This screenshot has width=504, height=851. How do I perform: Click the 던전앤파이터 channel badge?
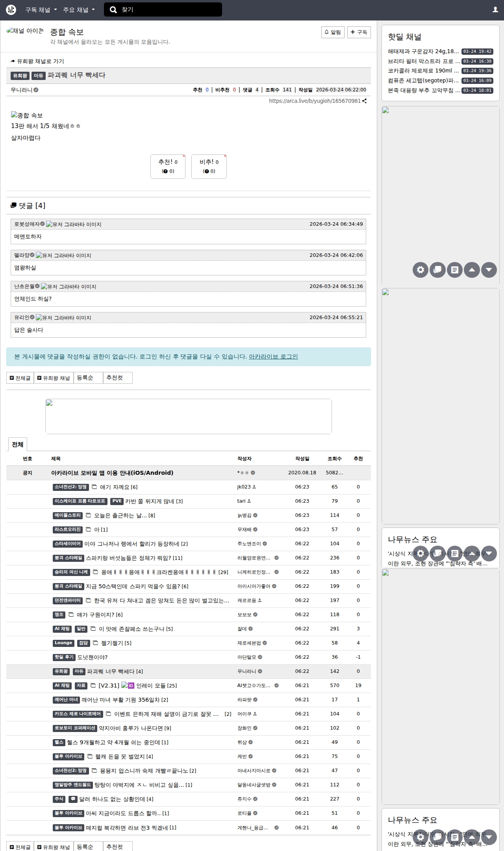tap(68, 600)
